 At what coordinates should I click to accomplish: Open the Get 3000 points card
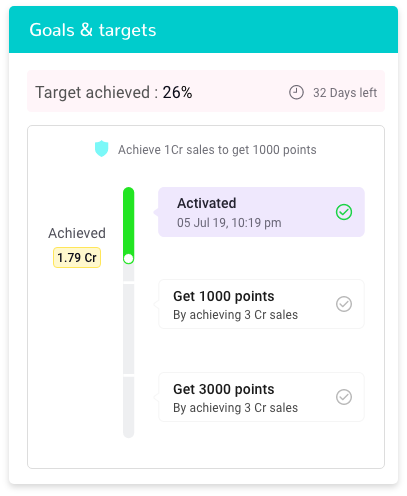261,397
